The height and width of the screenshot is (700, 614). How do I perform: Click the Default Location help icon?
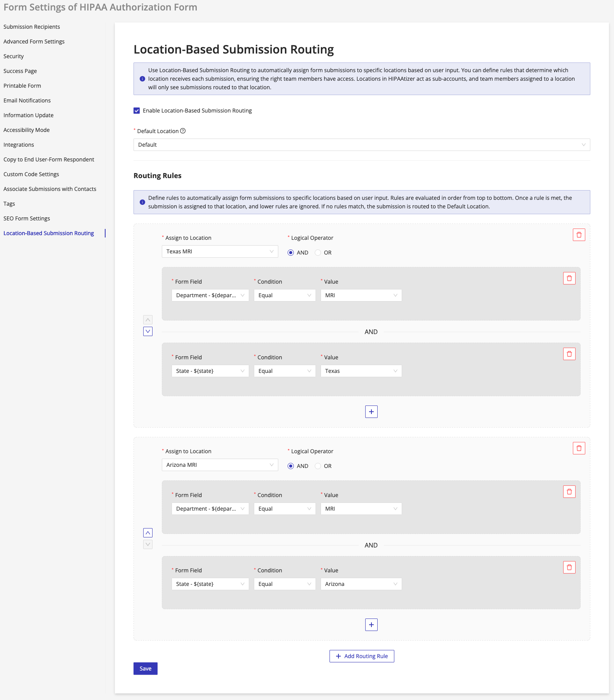click(x=183, y=131)
